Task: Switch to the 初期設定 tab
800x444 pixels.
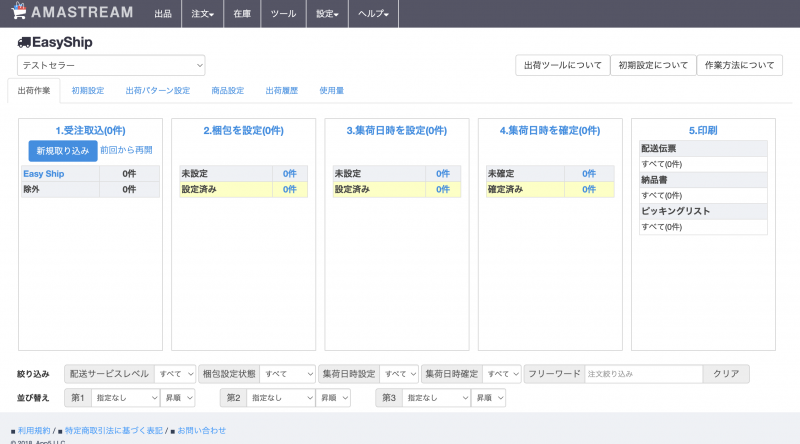Action: click(x=88, y=91)
